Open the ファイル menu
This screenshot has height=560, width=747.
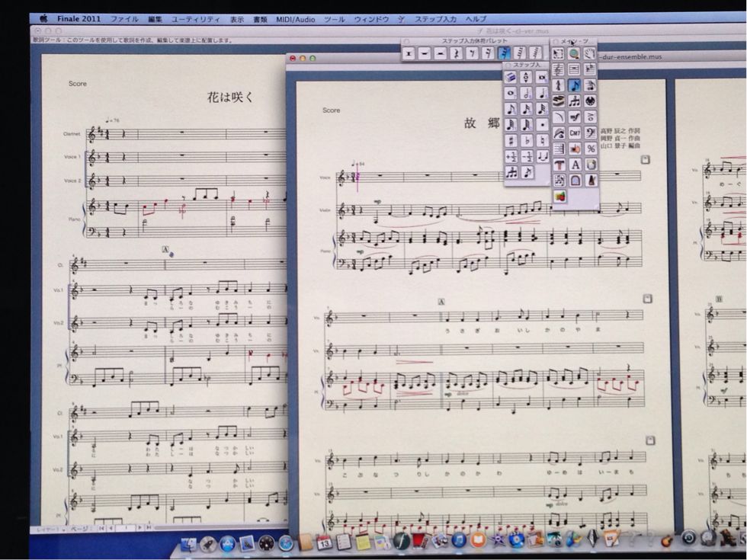[x=124, y=19]
